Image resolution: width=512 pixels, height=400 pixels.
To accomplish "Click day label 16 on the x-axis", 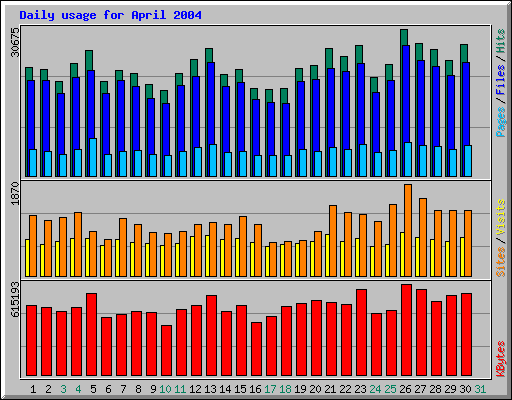I will click(255, 389).
